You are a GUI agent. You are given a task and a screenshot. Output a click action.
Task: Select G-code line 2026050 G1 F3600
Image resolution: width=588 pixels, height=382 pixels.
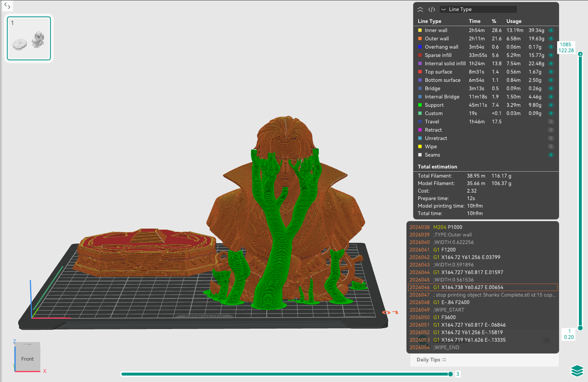point(483,317)
